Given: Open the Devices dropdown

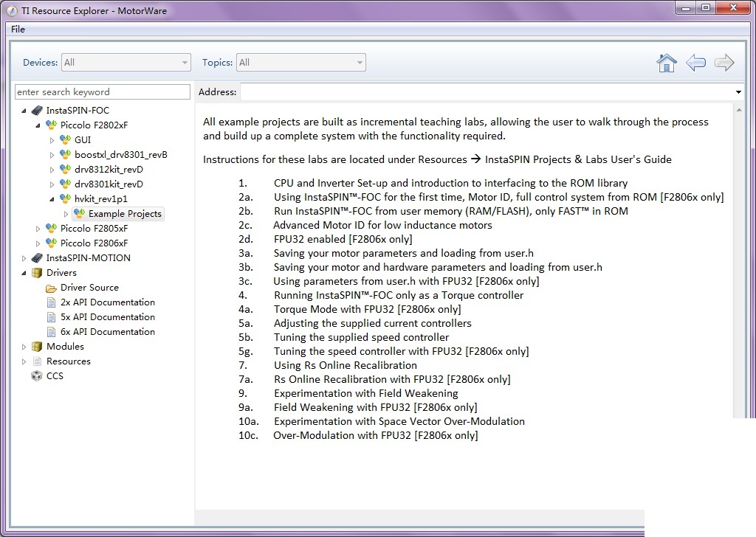Looking at the screenshot, I should (x=126, y=63).
